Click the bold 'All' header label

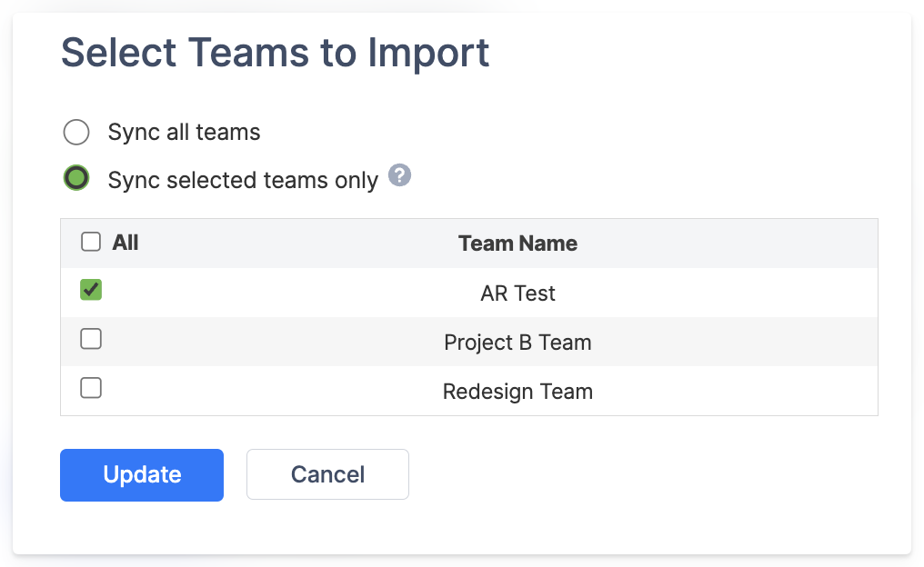(126, 243)
